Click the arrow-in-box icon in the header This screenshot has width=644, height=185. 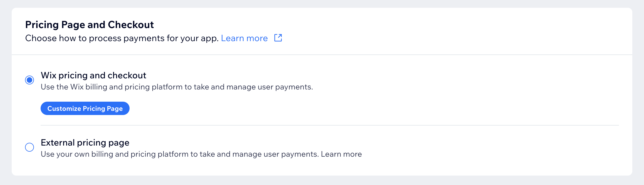click(278, 38)
